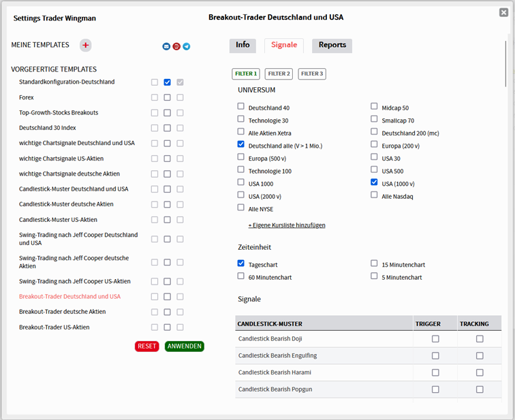The width and height of the screenshot is (515, 420).
Task: Select the Signale tab
Action: coord(284,46)
